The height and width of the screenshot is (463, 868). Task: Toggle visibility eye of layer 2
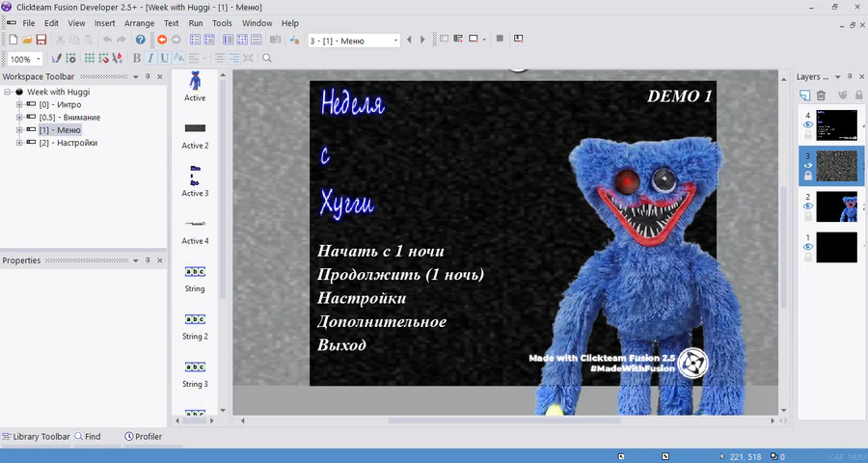(807, 206)
